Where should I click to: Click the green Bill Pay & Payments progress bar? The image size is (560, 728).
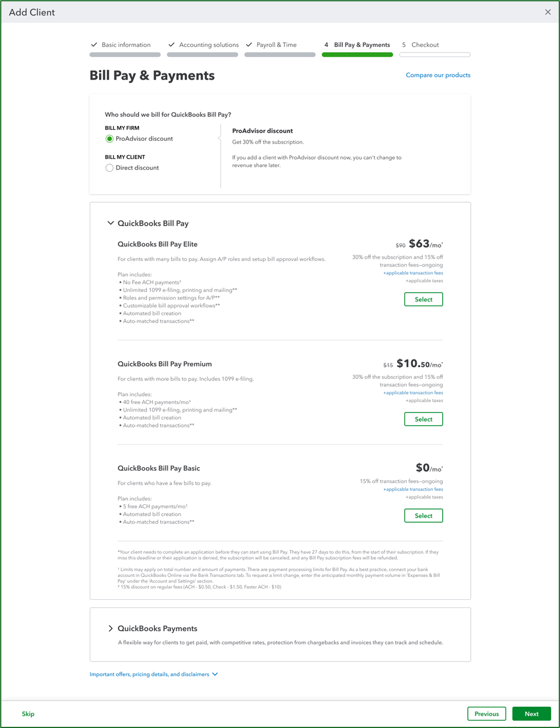point(357,54)
